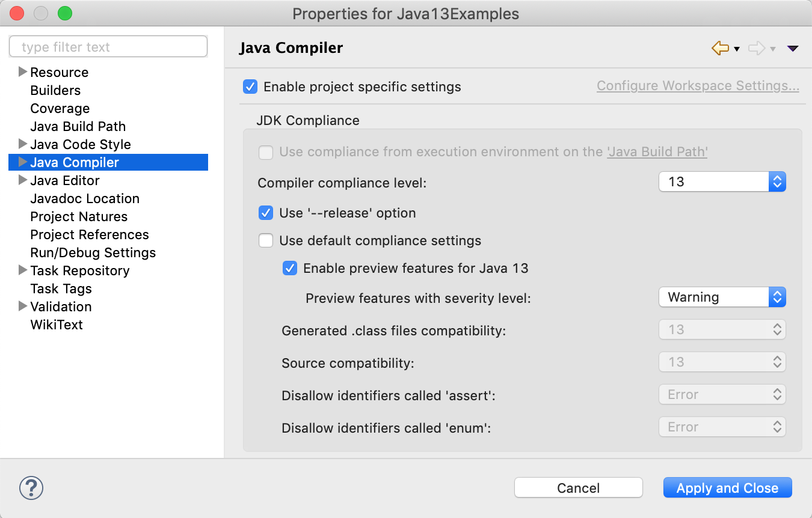The width and height of the screenshot is (812, 518).
Task: Open the help question mark icon
Action: click(31, 488)
